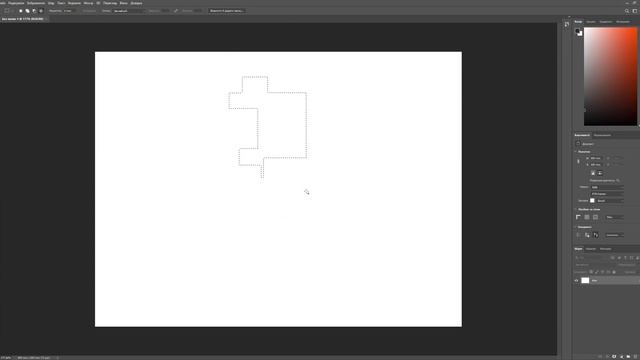
Task: Enable Intersect with selection mode
Action: click(x=40, y=11)
